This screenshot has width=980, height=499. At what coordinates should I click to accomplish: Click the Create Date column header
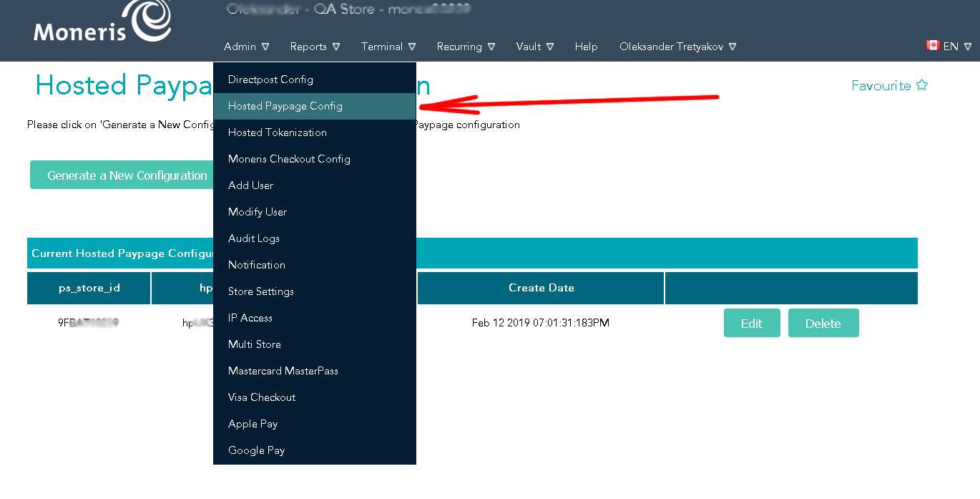click(542, 288)
